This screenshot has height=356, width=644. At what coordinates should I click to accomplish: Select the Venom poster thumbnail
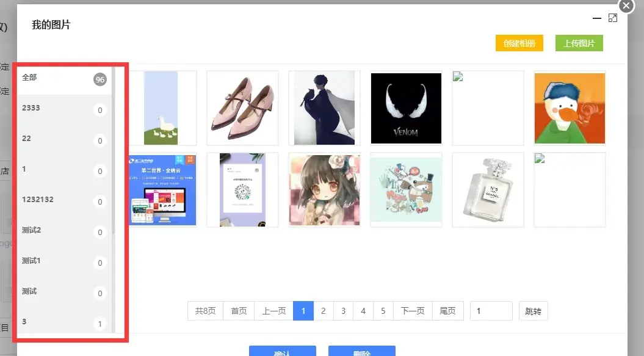point(406,107)
